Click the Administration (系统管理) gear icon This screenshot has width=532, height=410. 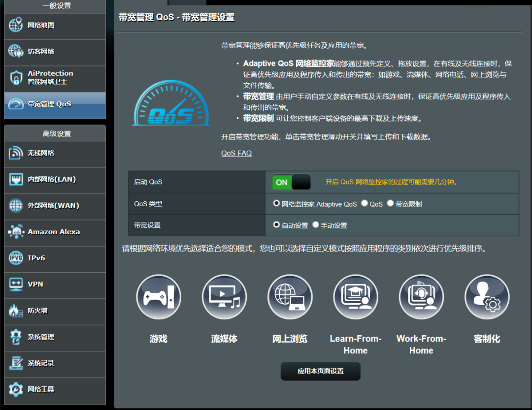16,337
